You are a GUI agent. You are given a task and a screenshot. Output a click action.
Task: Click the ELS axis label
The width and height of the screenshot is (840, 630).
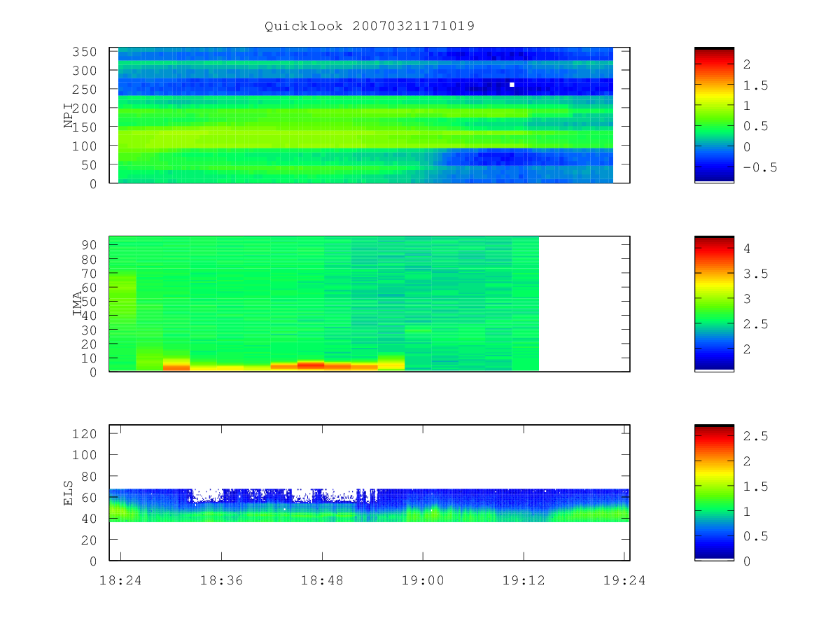point(69,493)
